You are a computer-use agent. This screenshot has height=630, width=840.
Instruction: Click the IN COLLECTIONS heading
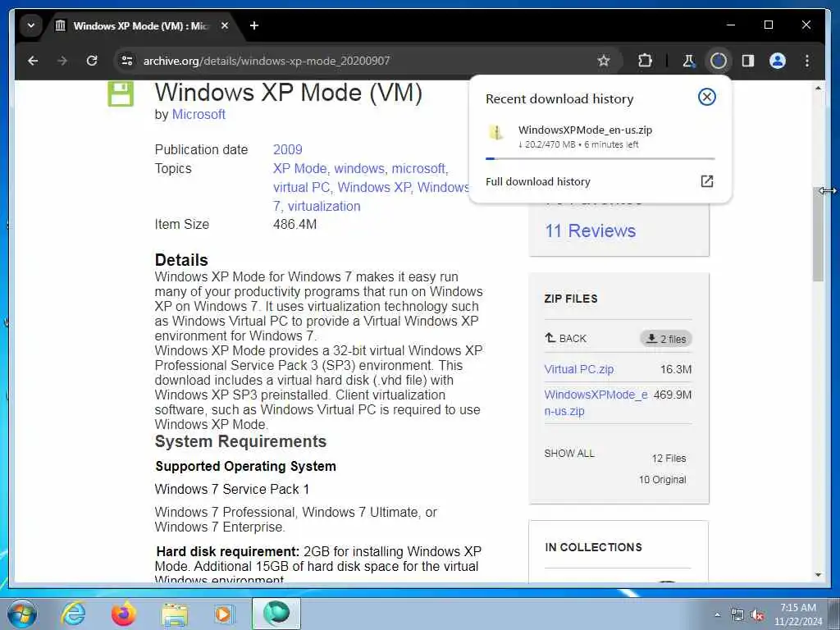coord(593,547)
